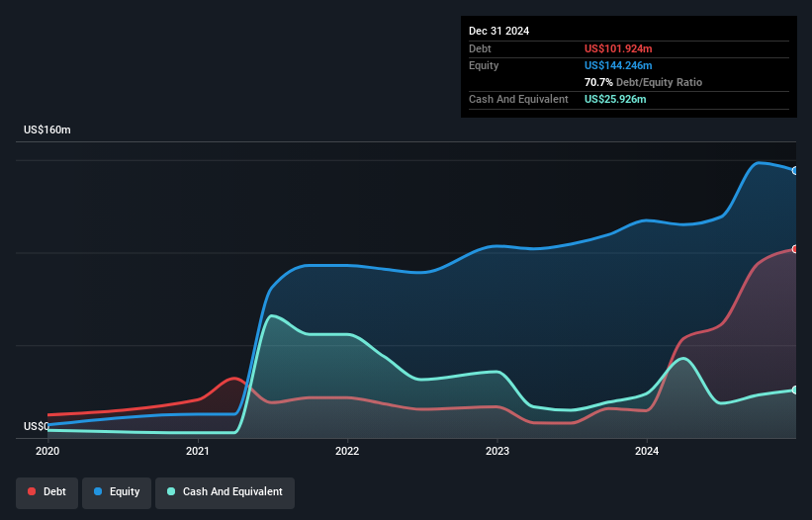Select the 2024 x-axis label
The width and height of the screenshot is (812, 520).
(647, 451)
